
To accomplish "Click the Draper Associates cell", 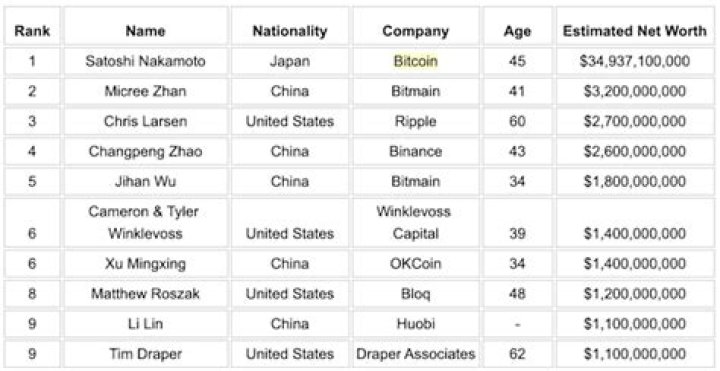I will tap(416, 354).
